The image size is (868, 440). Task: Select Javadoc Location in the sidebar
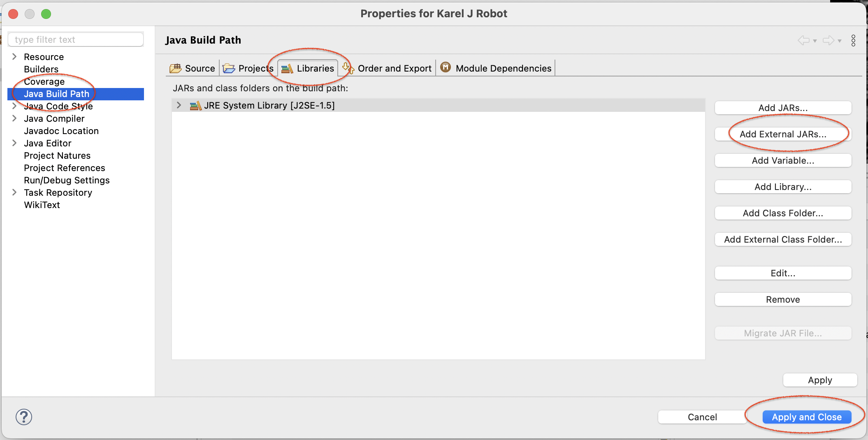[61, 131]
